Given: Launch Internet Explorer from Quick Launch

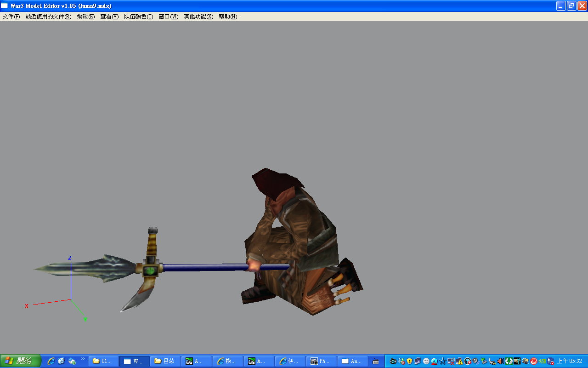Looking at the screenshot, I should point(51,361).
